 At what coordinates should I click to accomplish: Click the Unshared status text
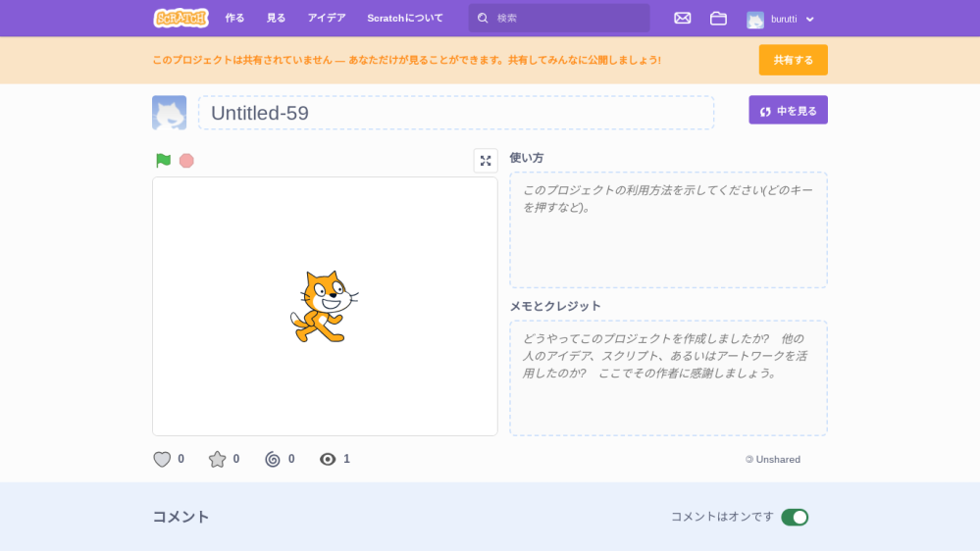(778, 459)
